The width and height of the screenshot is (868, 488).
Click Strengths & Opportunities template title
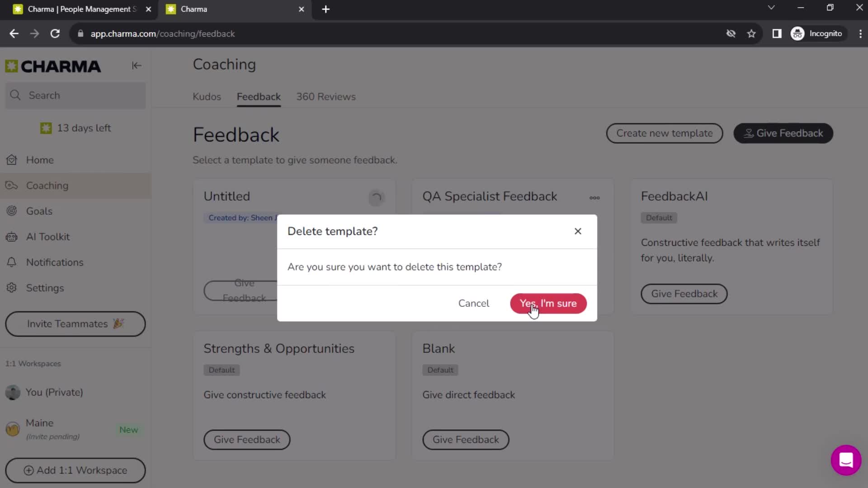[279, 349]
